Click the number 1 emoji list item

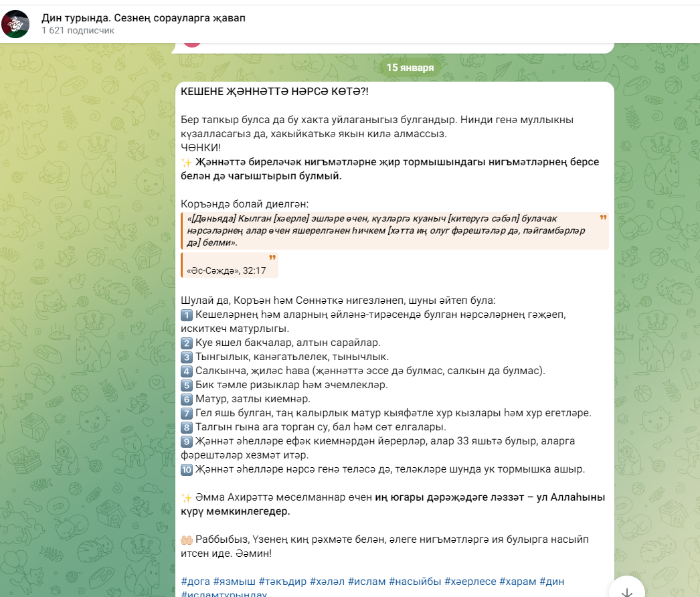point(187,315)
